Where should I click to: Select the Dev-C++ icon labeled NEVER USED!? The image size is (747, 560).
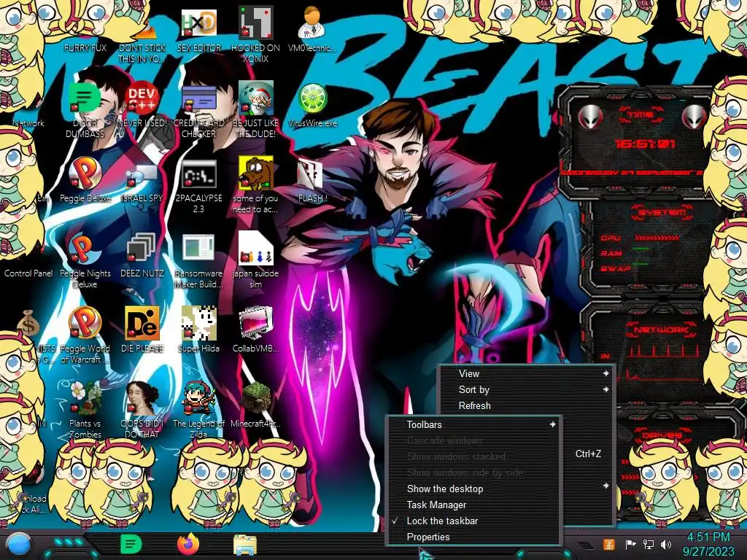pyautogui.click(x=142, y=105)
